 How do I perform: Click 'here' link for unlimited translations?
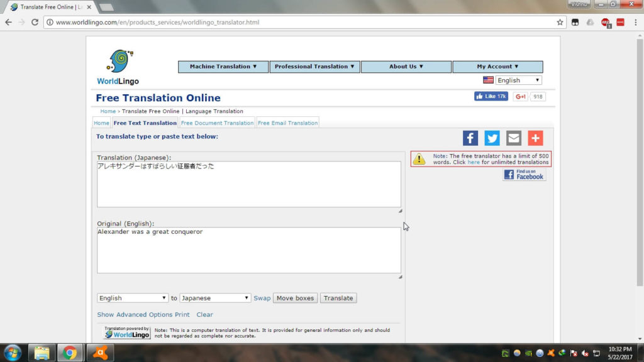pos(474,162)
